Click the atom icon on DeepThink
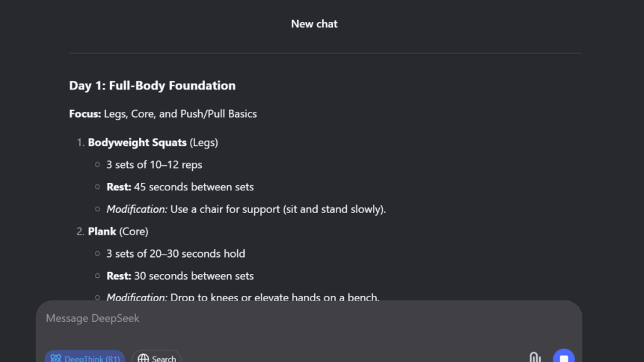The height and width of the screenshot is (362, 644). [56, 358]
